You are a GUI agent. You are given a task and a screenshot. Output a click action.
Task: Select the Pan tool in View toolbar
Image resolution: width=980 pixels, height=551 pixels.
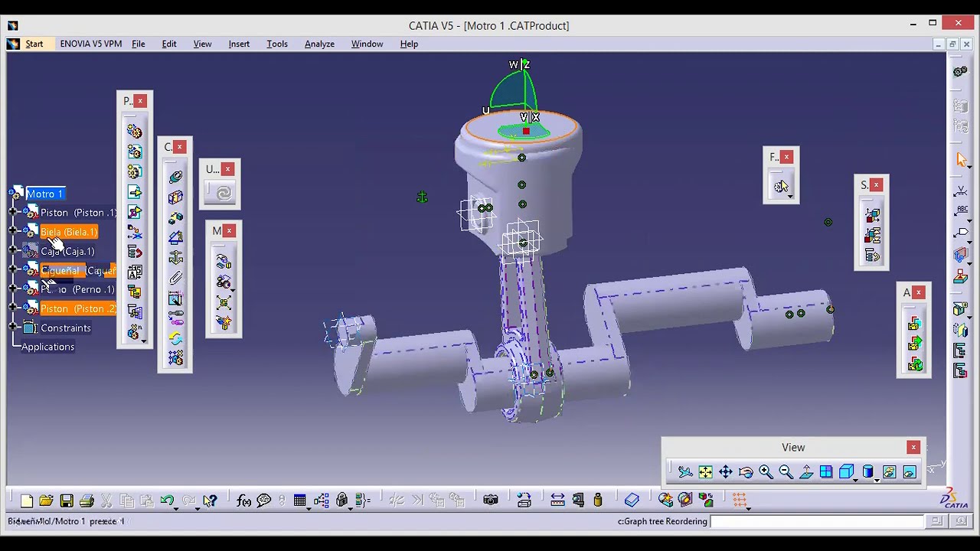coord(725,472)
